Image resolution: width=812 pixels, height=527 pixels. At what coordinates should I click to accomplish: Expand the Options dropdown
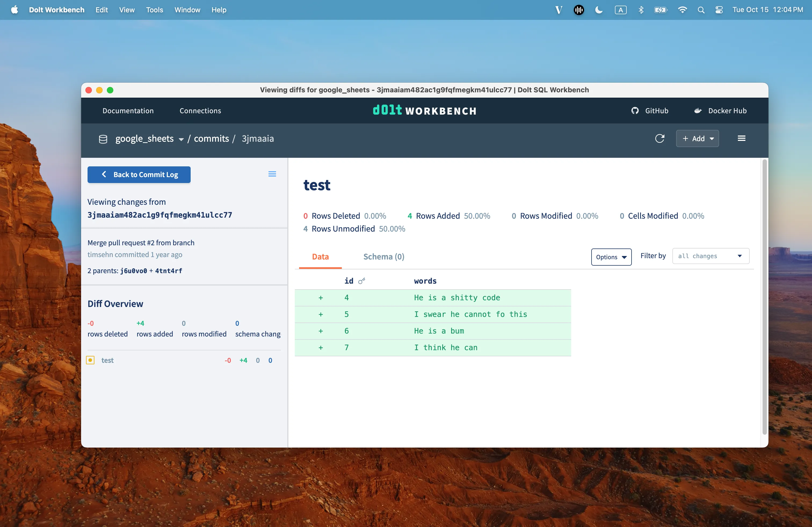pos(611,257)
